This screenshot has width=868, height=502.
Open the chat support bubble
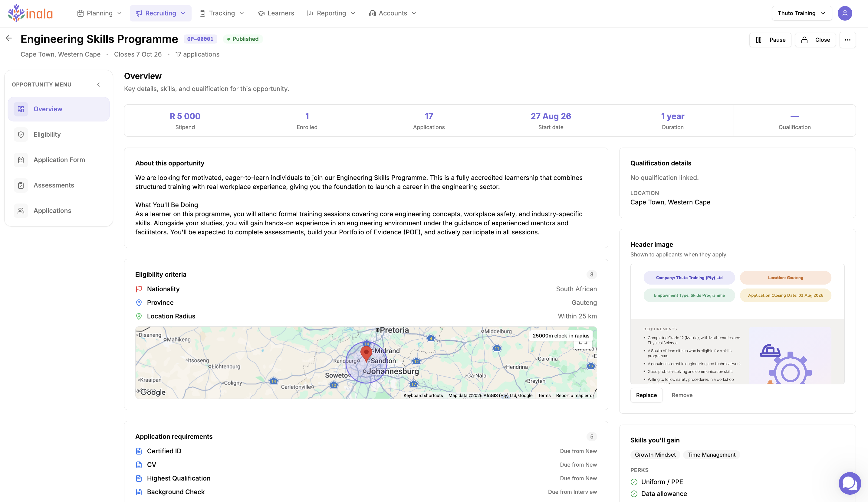click(850, 483)
